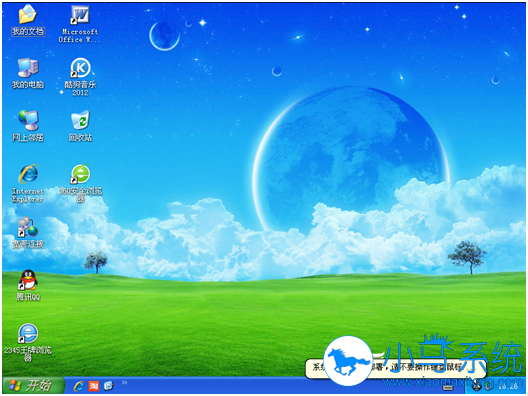Image resolution: width=528 pixels, height=396 pixels.
Task: Open the 360安全浏览器 shortcut
Action: 80,183
